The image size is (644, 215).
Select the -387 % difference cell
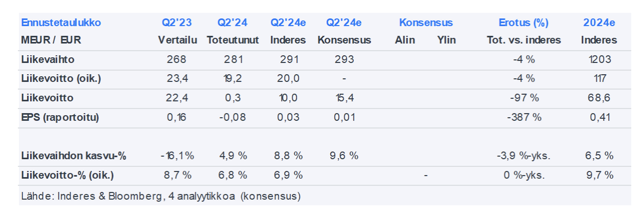[x=523, y=117]
